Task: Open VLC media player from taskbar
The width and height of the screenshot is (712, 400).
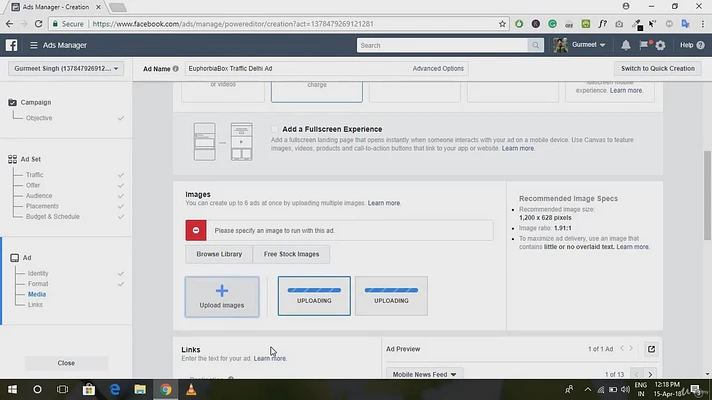Action: [191, 389]
